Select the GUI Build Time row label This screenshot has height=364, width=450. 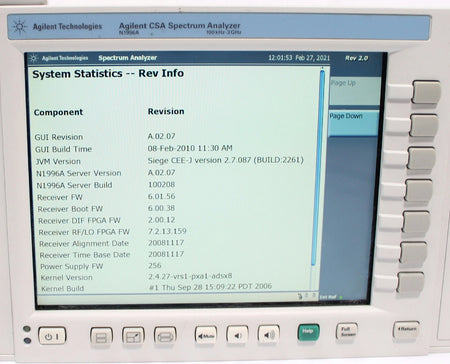click(x=63, y=149)
